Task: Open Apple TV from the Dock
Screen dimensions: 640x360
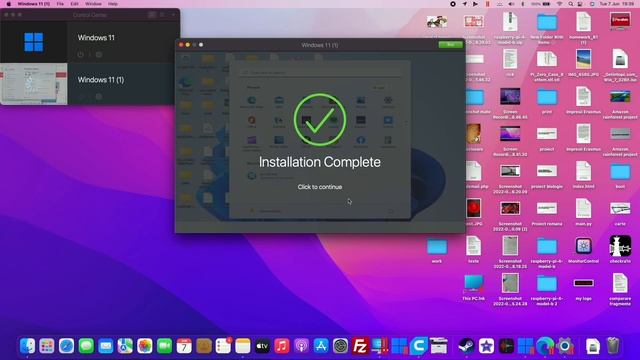Action: tap(262, 346)
